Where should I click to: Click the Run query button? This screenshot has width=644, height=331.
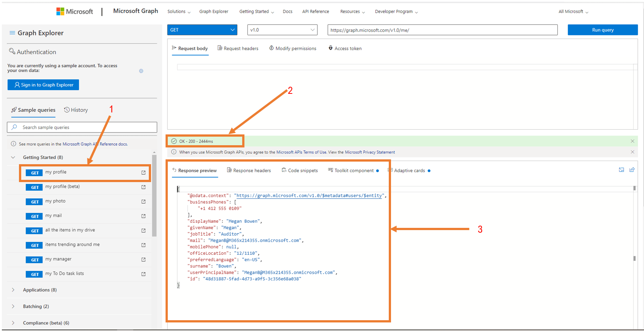pos(603,30)
